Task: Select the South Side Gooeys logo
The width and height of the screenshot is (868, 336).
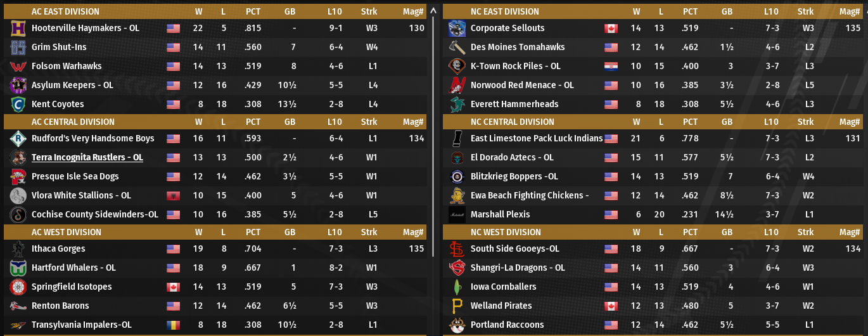Action: [457, 249]
